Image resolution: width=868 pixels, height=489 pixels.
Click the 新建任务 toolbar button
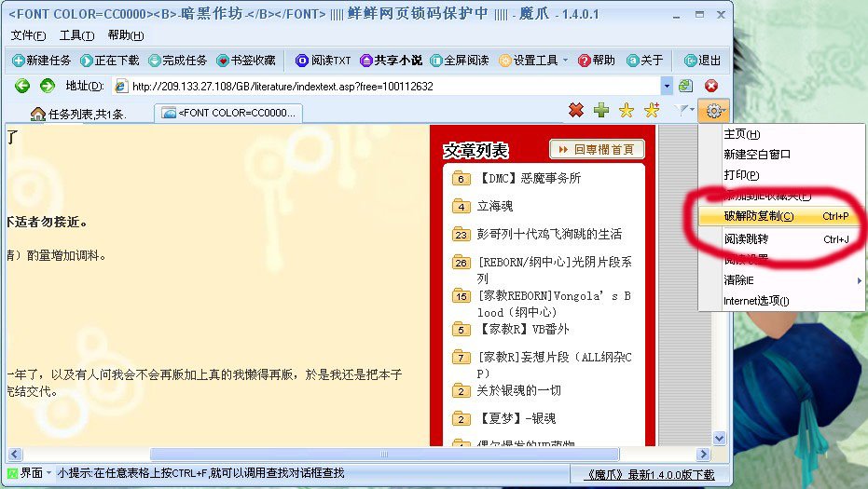click(42, 61)
